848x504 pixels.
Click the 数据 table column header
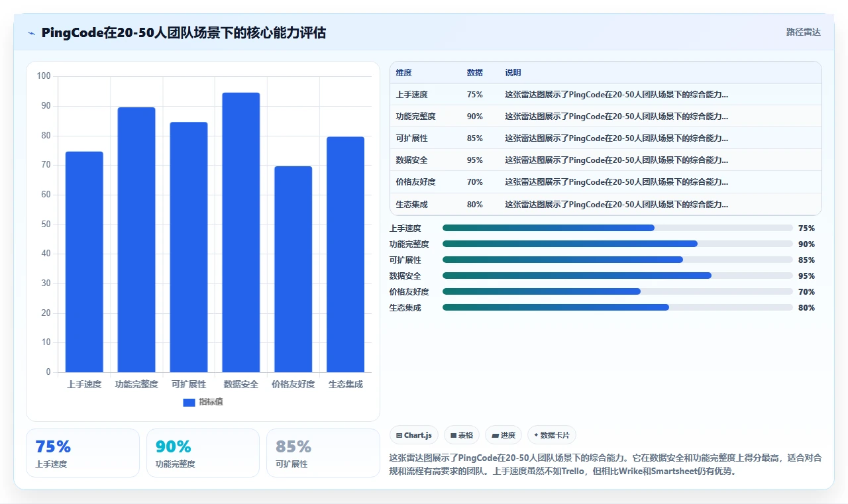475,73
